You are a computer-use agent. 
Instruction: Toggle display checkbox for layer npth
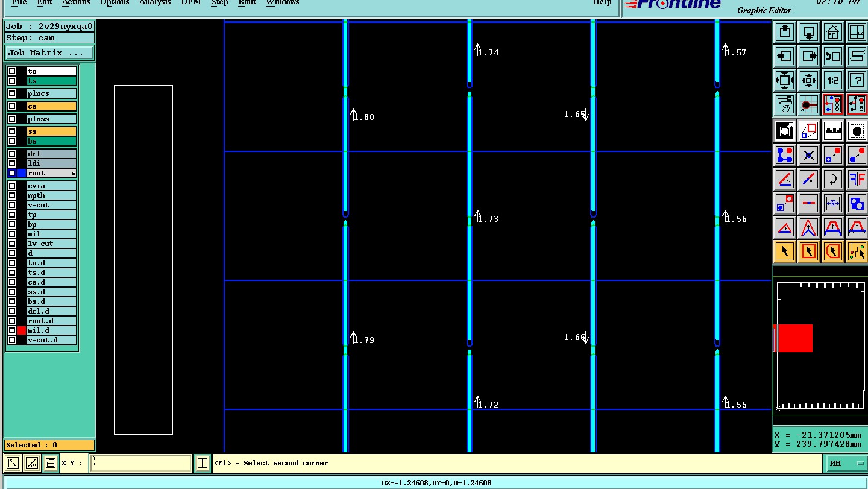click(12, 195)
